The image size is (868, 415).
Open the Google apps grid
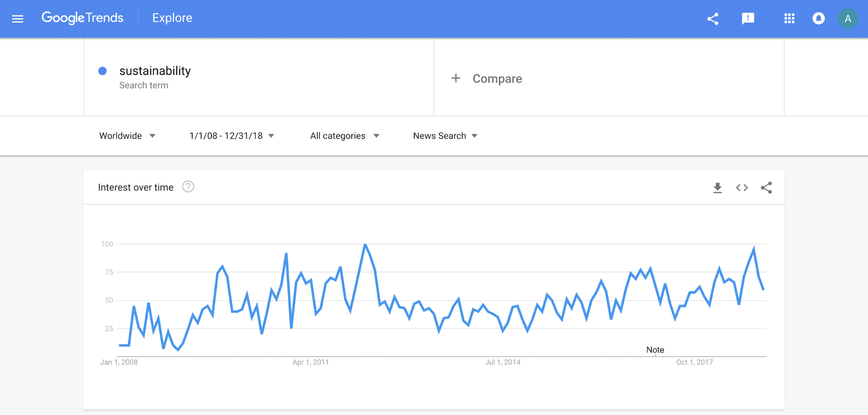point(789,19)
